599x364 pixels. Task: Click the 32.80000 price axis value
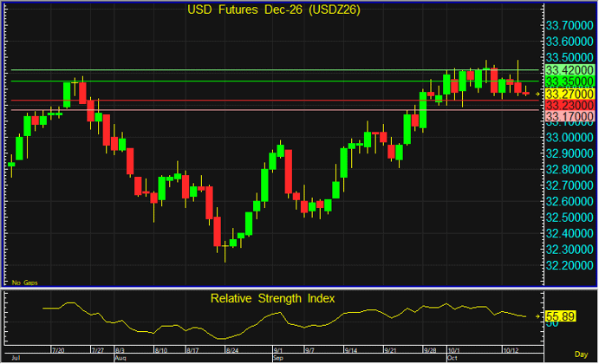point(570,169)
